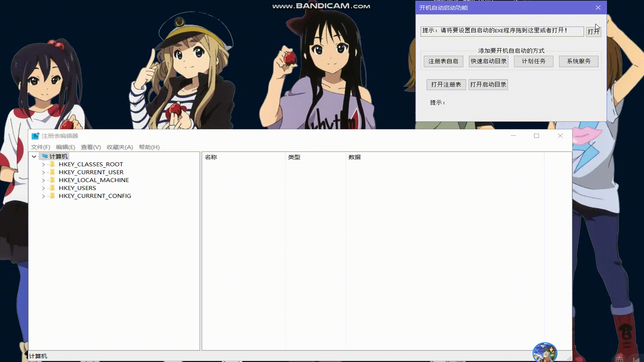The image size is (644, 362).
Task: Click the 计算机 status bar path text
Action: (x=38, y=356)
